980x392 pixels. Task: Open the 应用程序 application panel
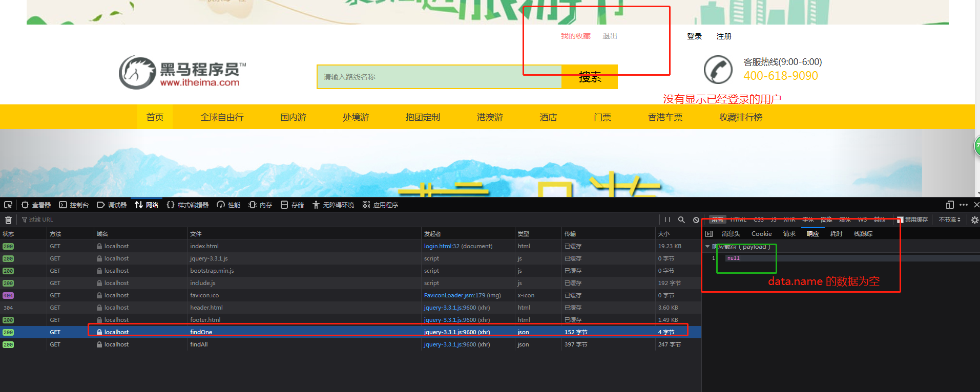click(380, 205)
